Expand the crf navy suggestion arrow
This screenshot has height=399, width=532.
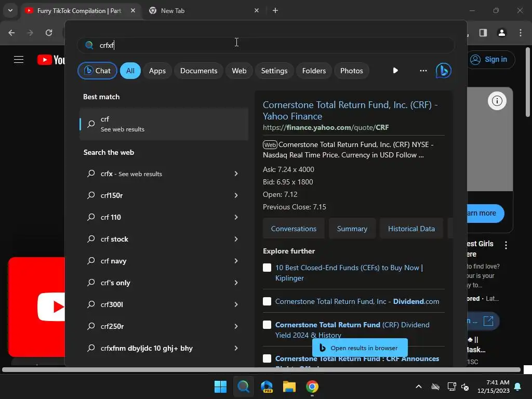click(x=236, y=261)
